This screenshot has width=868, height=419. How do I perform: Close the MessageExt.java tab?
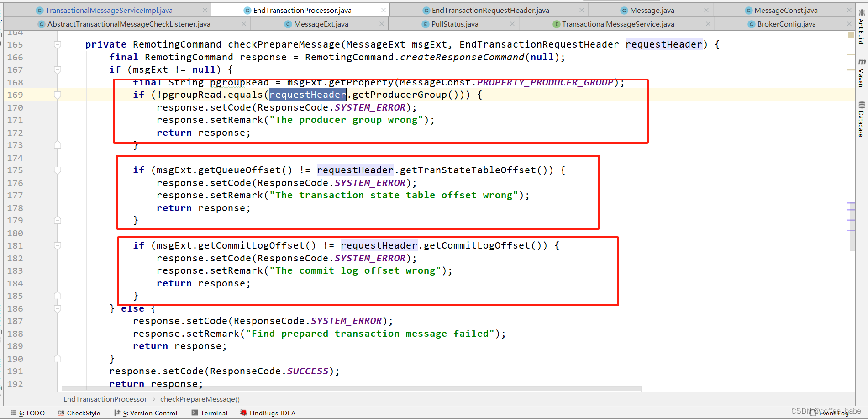[382, 24]
